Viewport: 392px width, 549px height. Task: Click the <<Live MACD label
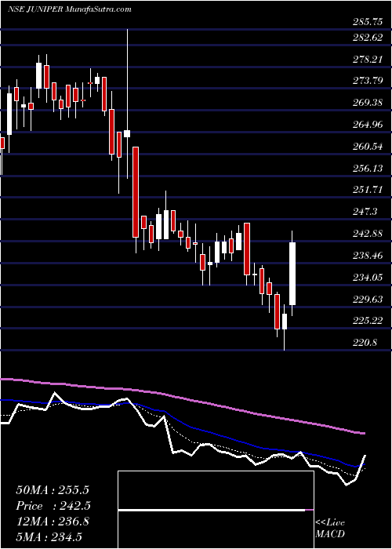coord(330,529)
